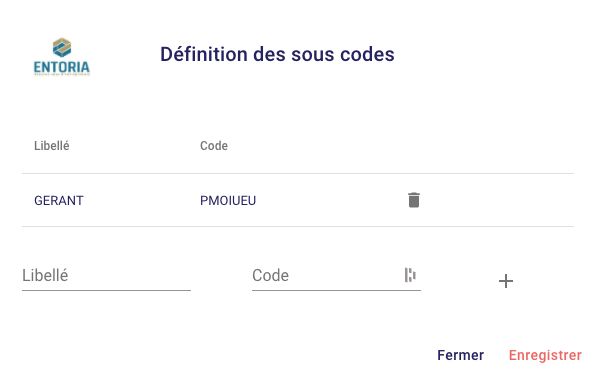Save changes with Enregistrer
Image resolution: width=596 pixels, height=376 pixels.
point(545,355)
